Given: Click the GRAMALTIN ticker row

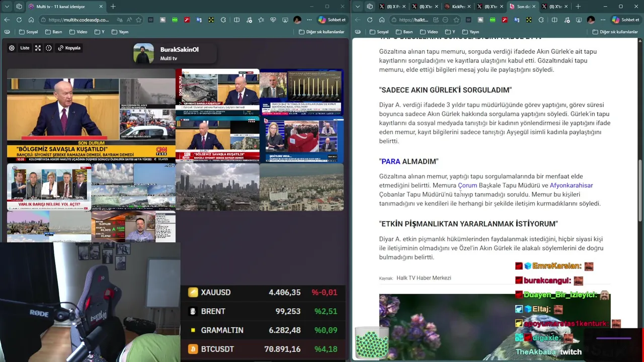Looking at the screenshot, I should pyautogui.click(x=263, y=330).
